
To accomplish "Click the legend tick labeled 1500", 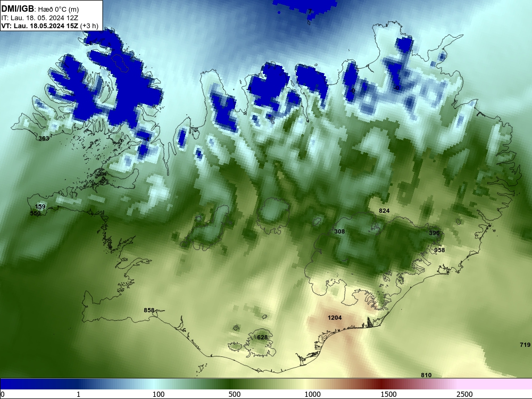I will 388,394.
